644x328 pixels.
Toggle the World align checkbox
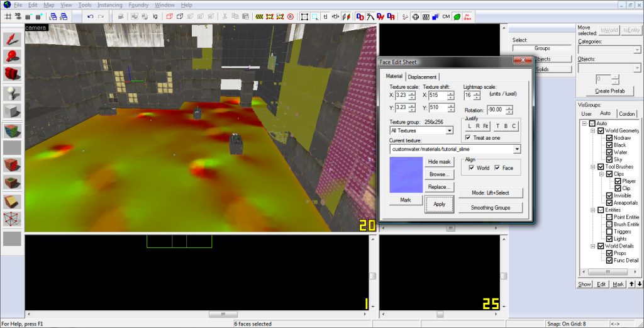[472, 167]
